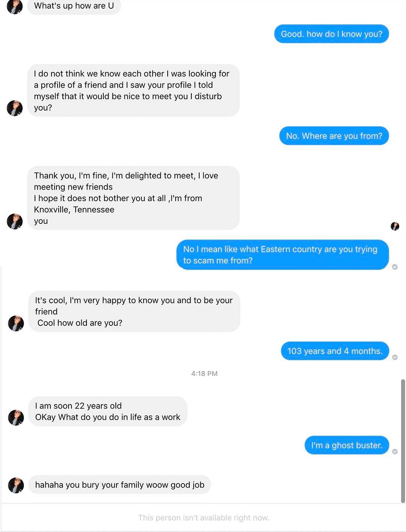
Task: Click the small seen-receipt avatar on the right
Action: 395,226
